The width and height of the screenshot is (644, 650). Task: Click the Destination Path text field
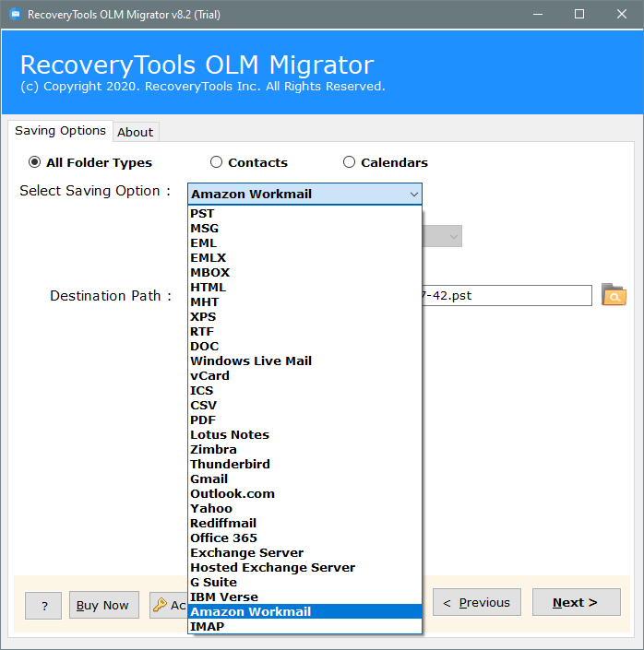[507, 296]
